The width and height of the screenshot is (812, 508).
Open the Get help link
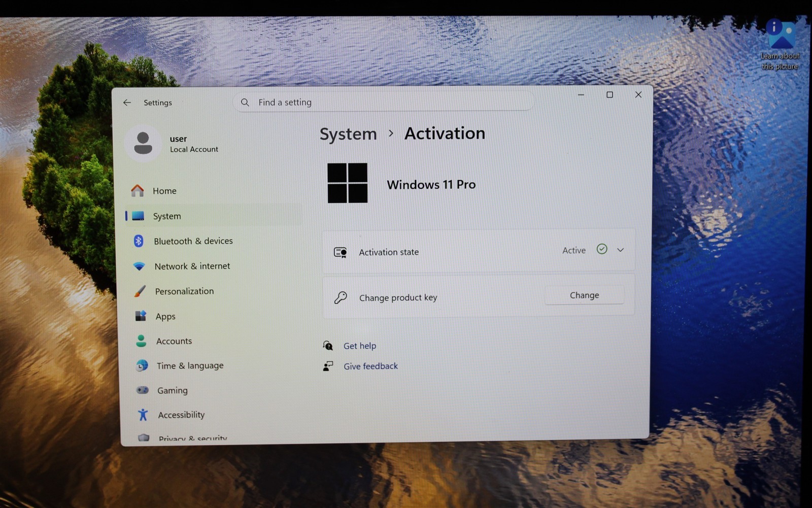click(360, 346)
